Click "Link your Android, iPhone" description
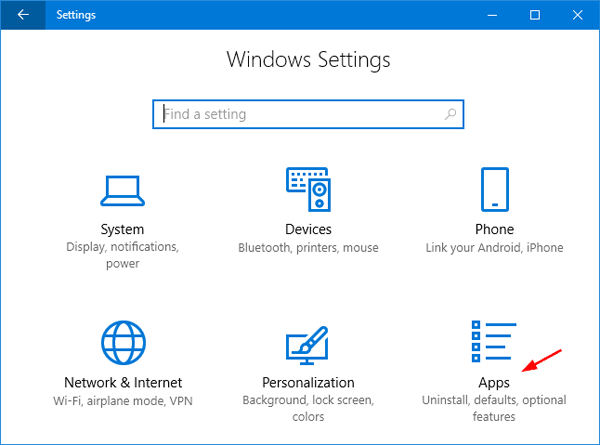The width and height of the screenshot is (600, 445). pos(494,247)
